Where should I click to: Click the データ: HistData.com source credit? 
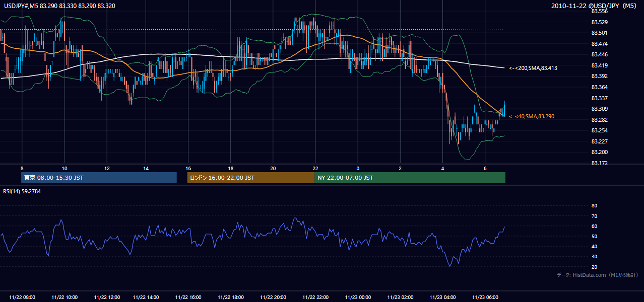[598, 275]
